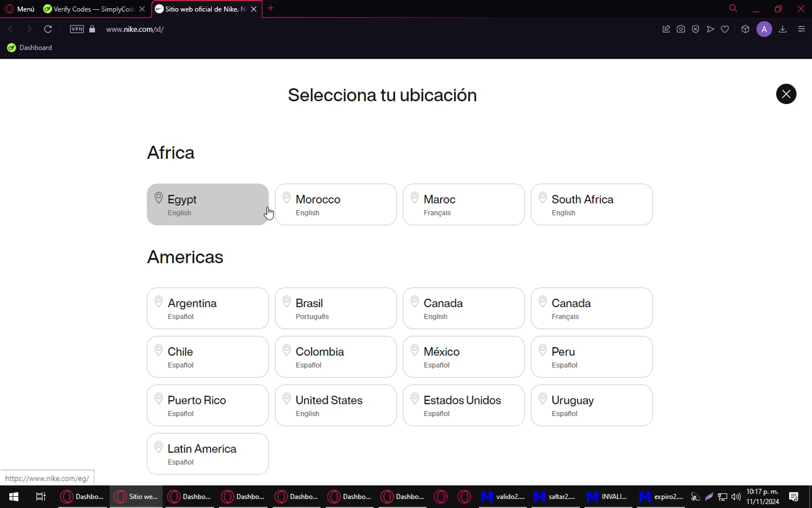This screenshot has width=812, height=508.
Task: Select United States English location
Action: click(x=336, y=405)
